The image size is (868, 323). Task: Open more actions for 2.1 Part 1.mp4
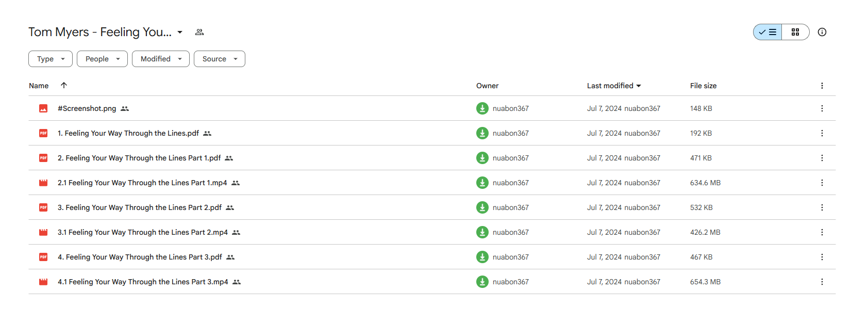(x=822, y=183)
